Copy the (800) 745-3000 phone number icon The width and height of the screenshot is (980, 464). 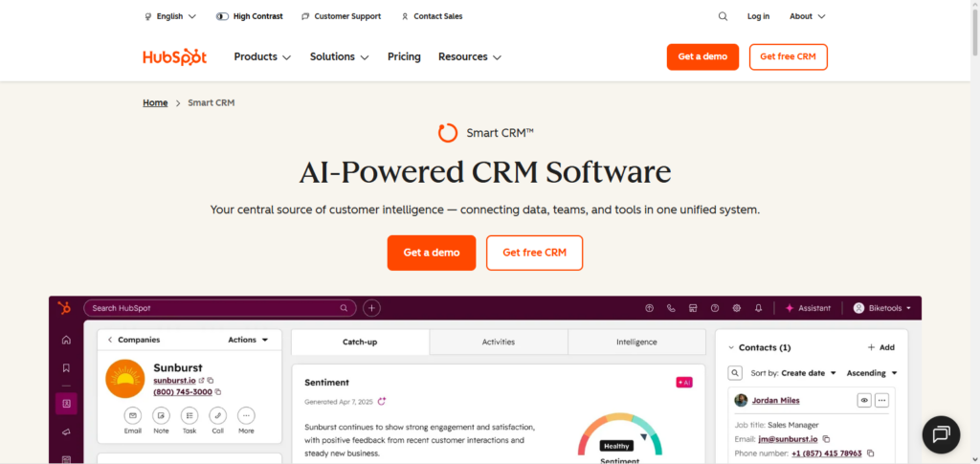coord(218,392)
